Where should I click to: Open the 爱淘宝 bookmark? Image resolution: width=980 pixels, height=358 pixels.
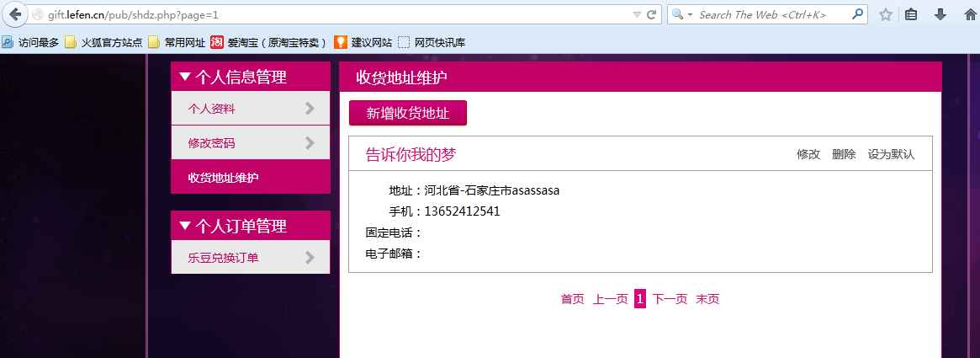(268, 43)
